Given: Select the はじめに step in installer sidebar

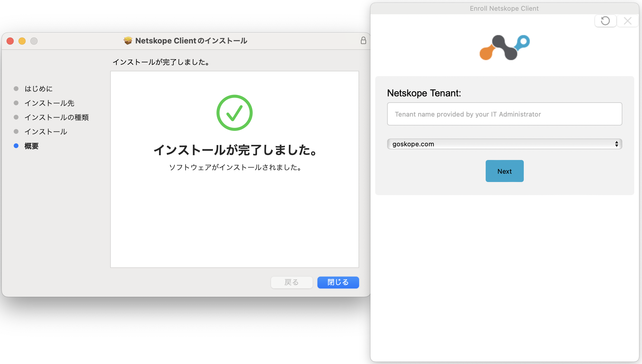Looking at the screenshot, I should point(38,89).
